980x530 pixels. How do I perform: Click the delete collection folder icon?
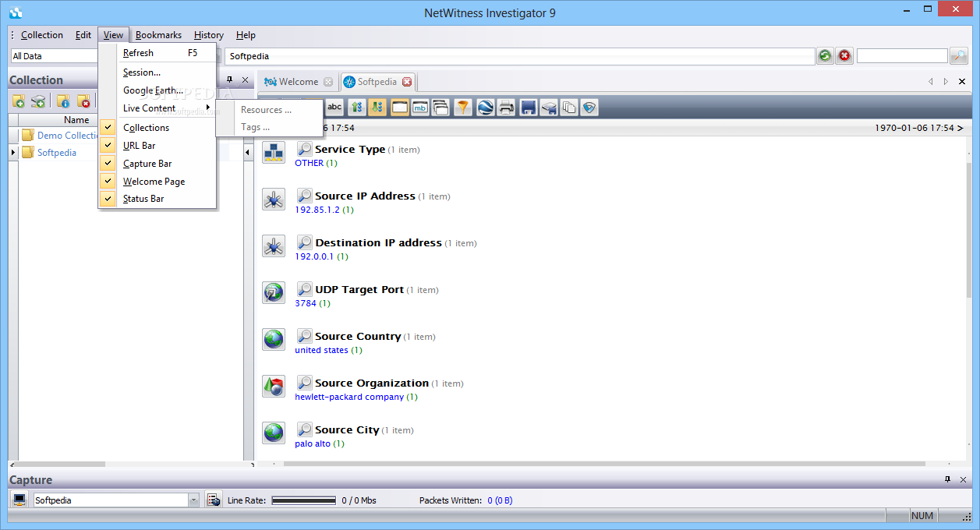click(x=83, y=101)
